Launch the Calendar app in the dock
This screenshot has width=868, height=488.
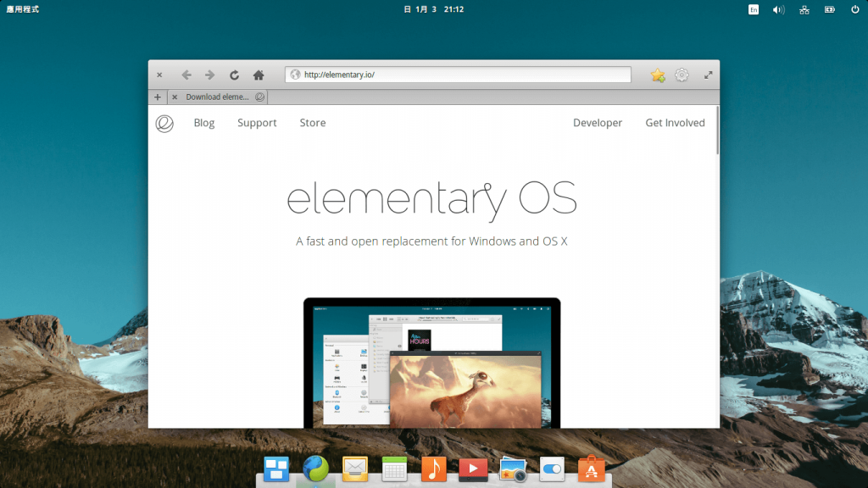tap(393, 469)
